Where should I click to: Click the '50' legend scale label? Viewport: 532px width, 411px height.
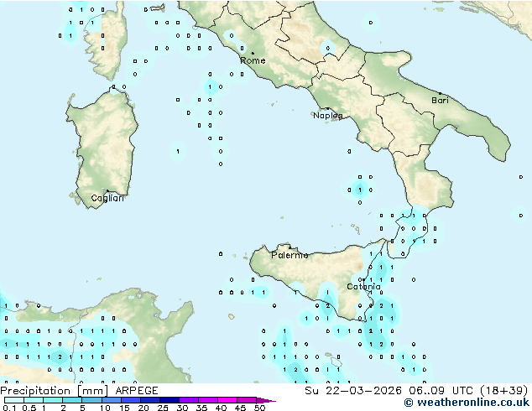click(259, 408)
